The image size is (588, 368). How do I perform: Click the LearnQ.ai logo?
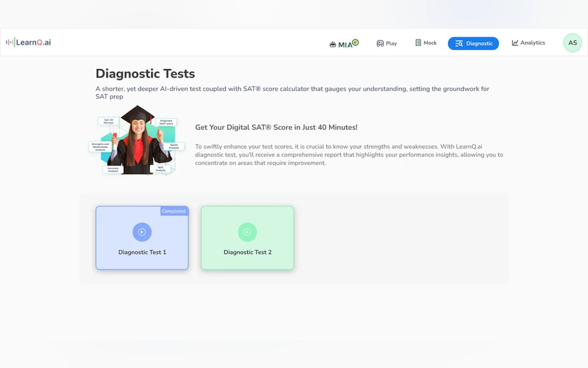click(28, 42)
